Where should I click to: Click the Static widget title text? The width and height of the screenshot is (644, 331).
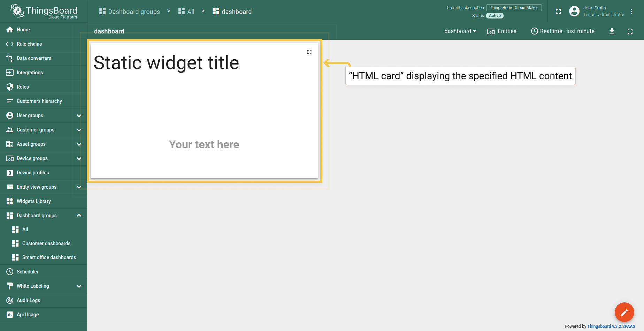[166, 63]
